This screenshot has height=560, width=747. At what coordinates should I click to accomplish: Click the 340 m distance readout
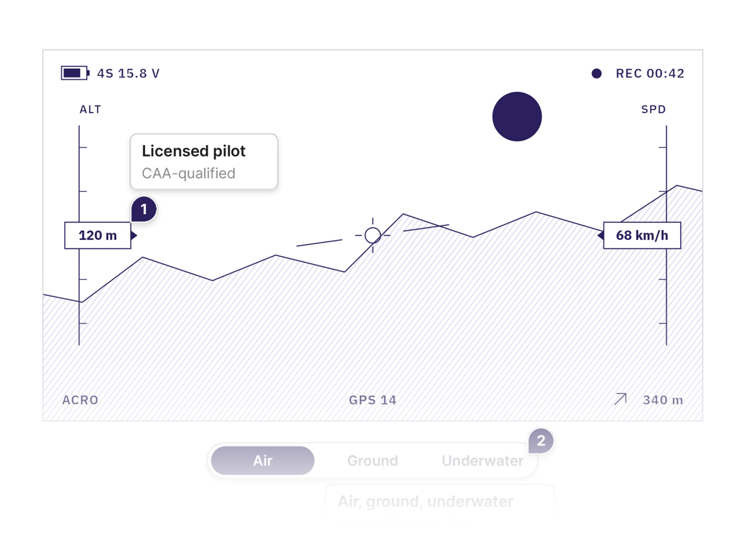coord(662,400)
